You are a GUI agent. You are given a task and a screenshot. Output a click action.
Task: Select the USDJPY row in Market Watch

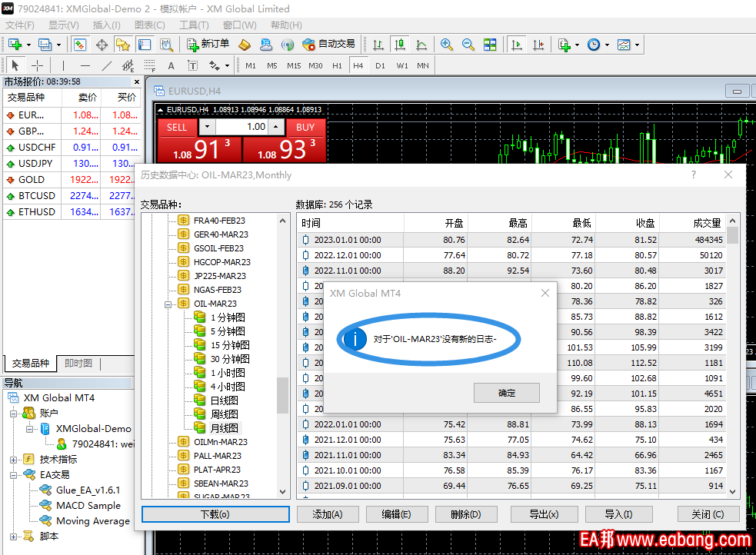click(x=72, y=164)
